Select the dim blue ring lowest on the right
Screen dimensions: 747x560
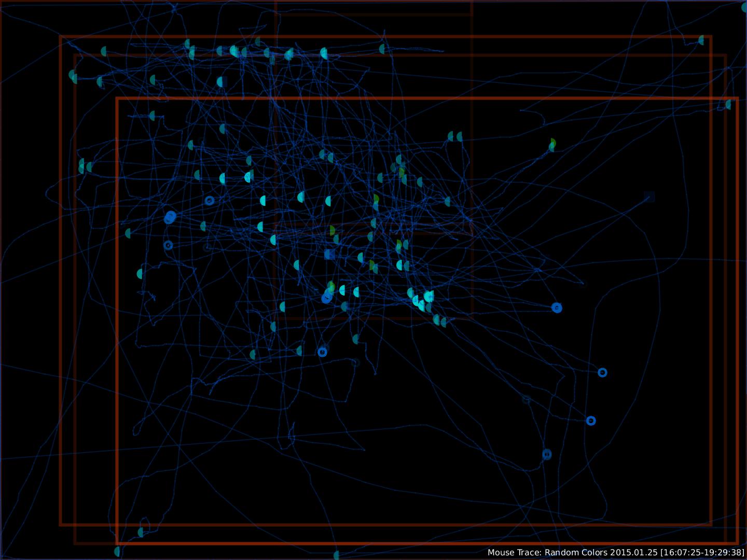coord(547,454)
